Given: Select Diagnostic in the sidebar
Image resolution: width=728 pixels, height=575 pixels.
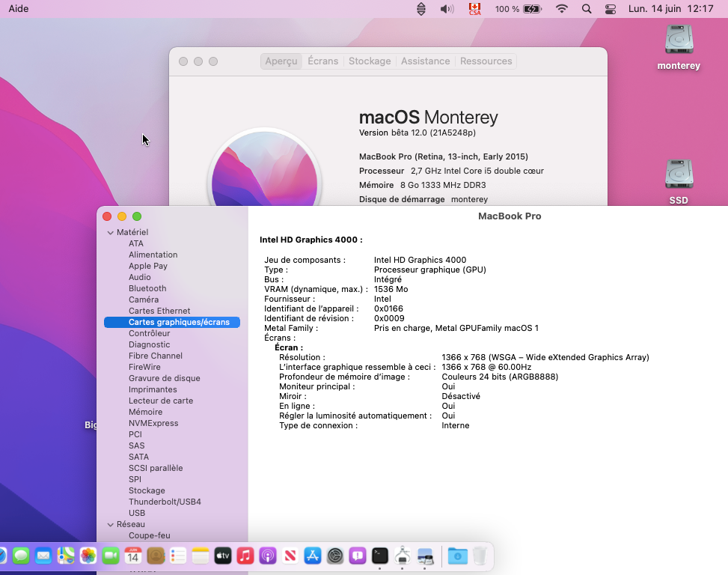Looking at the screenshot, I should click(x=150, y=344).
